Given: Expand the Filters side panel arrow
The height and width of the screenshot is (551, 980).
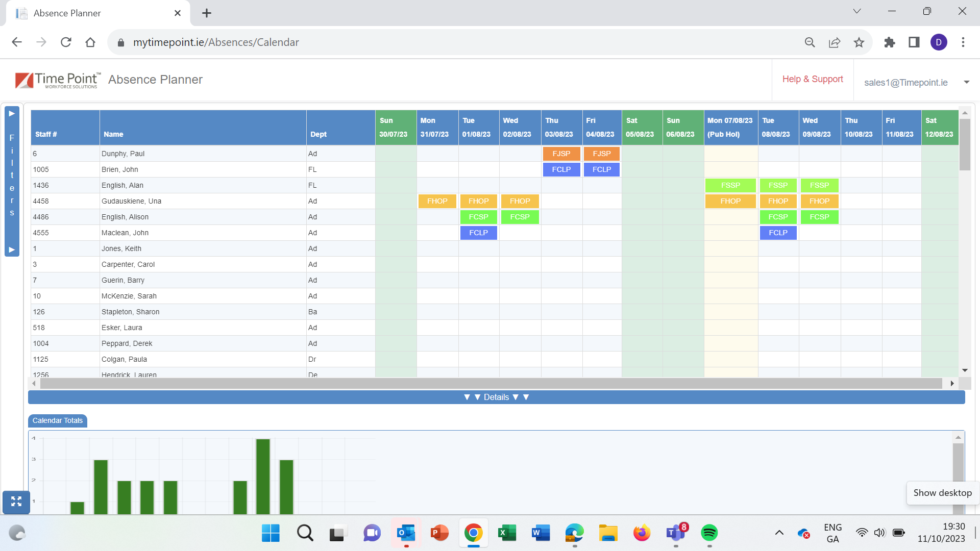Looking at the screenshot, I should pos(12,113).
